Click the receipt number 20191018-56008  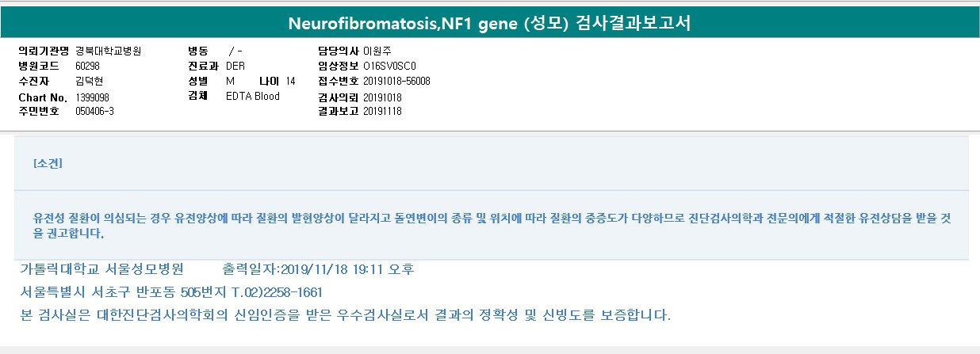396,82
